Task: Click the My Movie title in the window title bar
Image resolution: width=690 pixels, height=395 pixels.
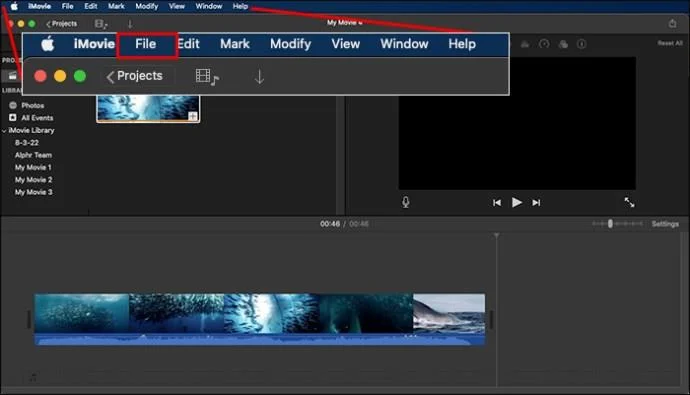Action: [x=344, y=22]
